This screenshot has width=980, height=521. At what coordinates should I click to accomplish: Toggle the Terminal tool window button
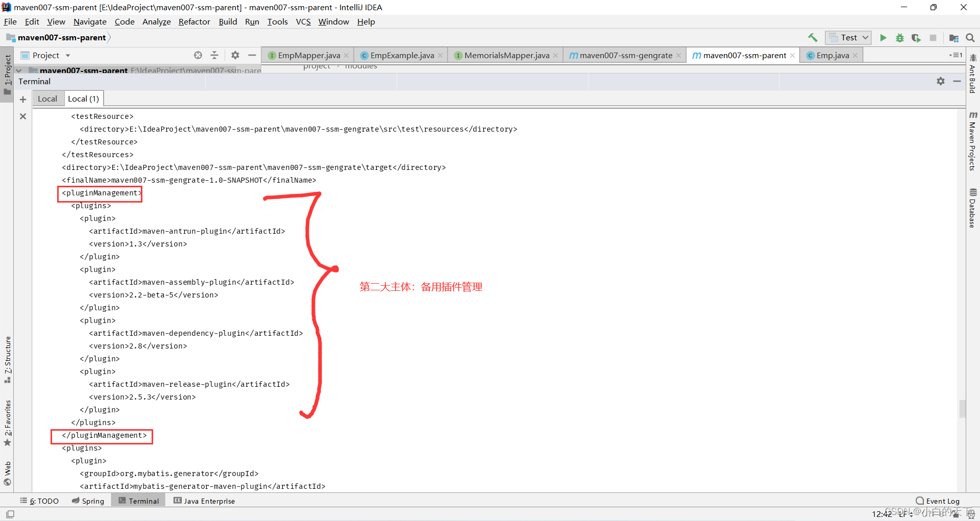(139, 501)
